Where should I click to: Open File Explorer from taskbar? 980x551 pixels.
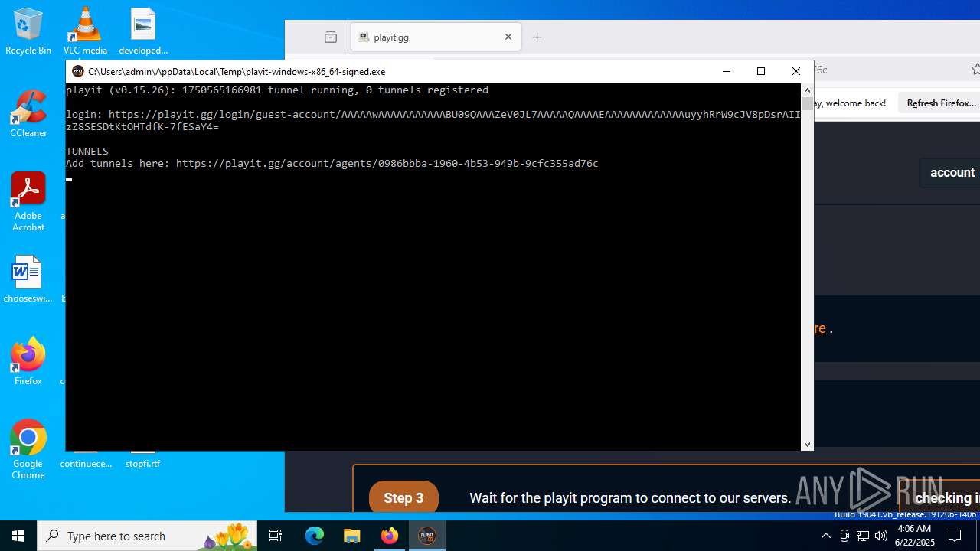tap(352, 536)
